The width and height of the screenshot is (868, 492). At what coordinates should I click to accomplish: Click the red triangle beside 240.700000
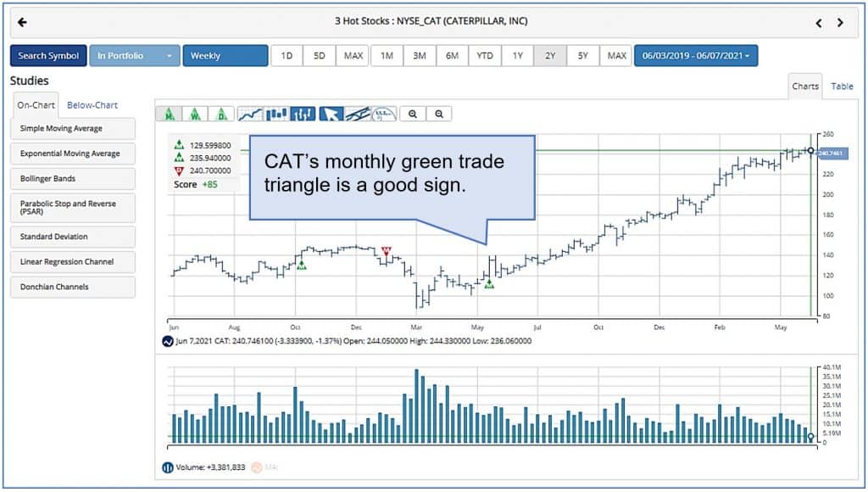(179, 171)
